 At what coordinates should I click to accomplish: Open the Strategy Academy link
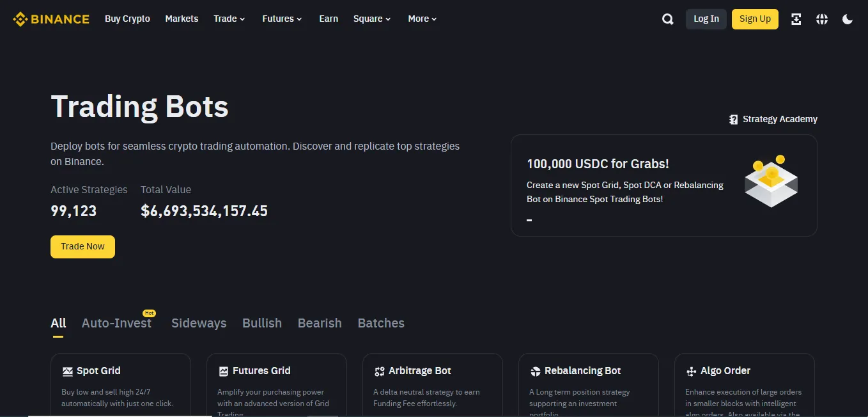[773, 120]
